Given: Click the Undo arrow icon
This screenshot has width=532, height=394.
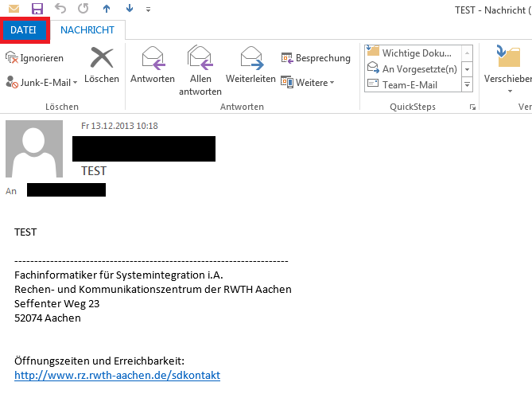Looking at the screenshot, I should (x=61, y=9).
